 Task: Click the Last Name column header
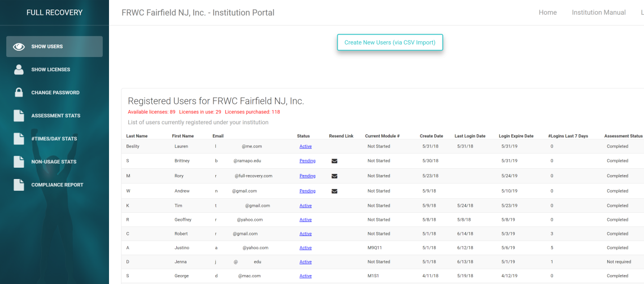click(x=137, y=136)
